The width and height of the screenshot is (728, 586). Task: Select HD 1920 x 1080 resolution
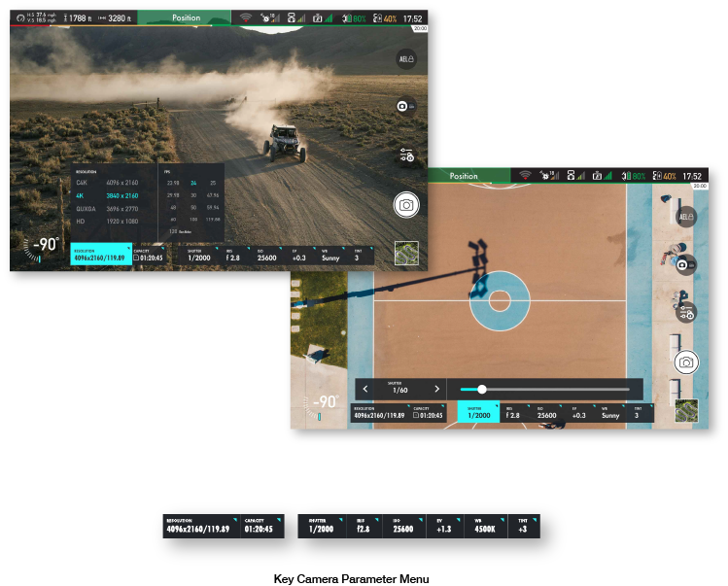click(x=107, y=221)
